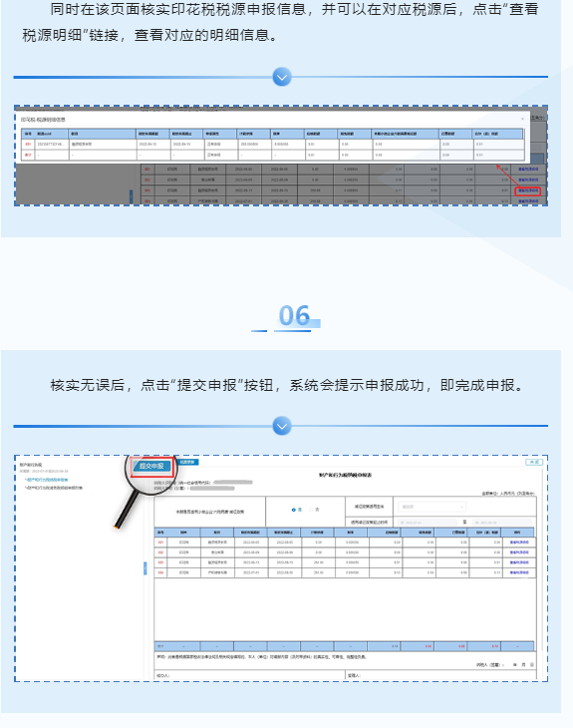Click the red arrow pointing to the popup
Screen dimensions: 573x728
(506, 175)
